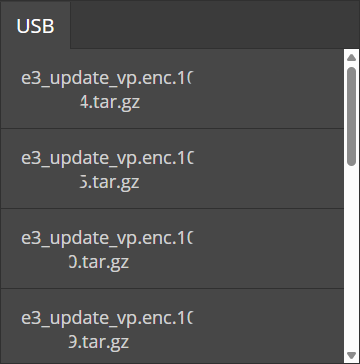This screenshot has height=364, width=360.
Task: Select the file ending in 5.tar.gz
Action: (172, 169)
